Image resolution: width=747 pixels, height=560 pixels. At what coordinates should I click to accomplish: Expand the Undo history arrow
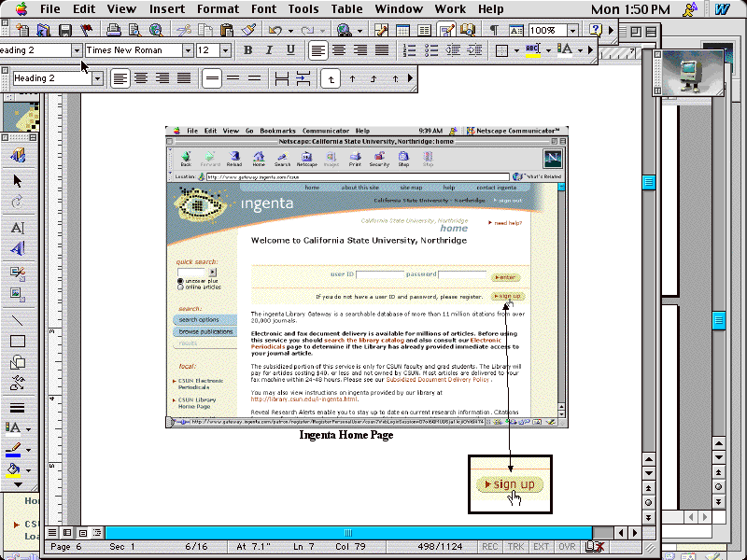coord(290,31)
